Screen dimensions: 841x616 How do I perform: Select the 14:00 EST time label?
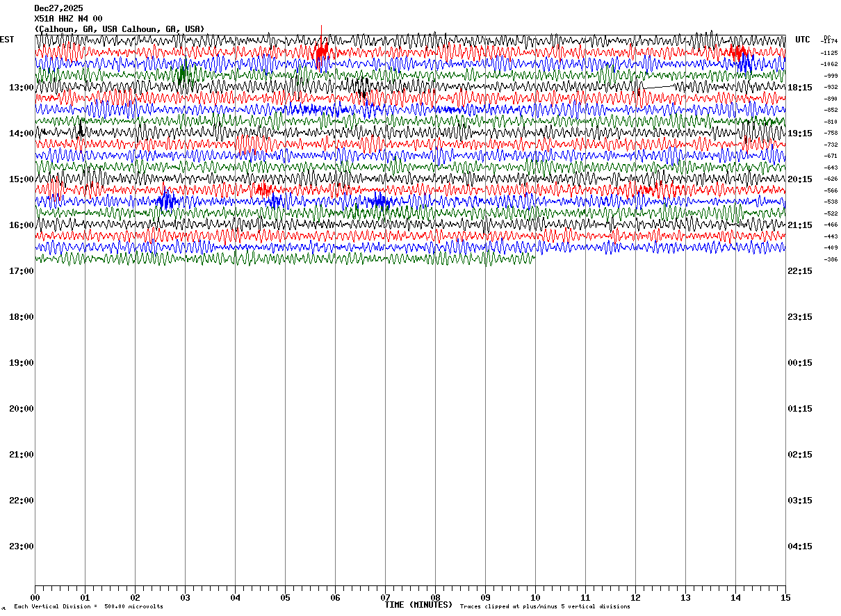point(22,133)
